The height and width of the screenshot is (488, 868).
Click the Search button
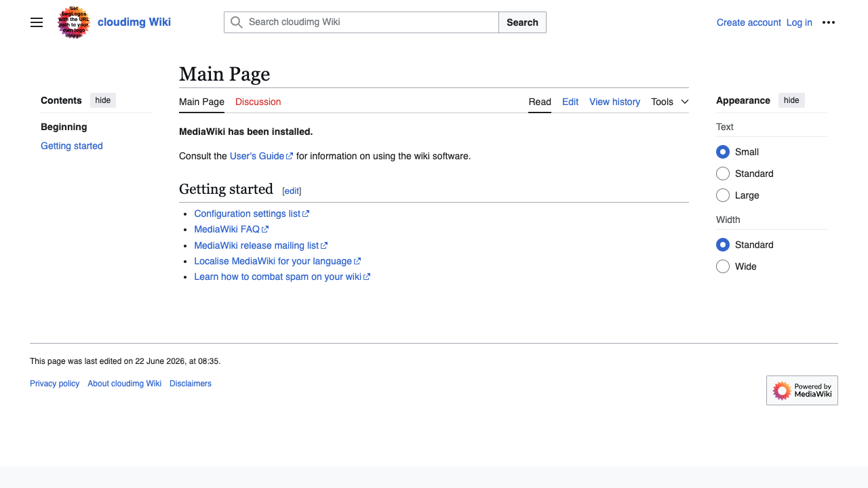tap(522, 22)
